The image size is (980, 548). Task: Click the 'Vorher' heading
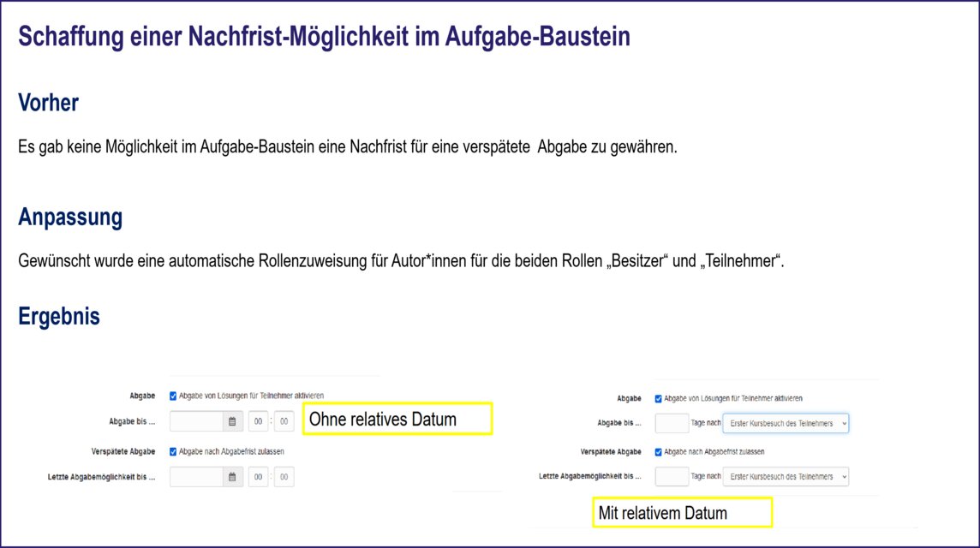click(49, 103)
